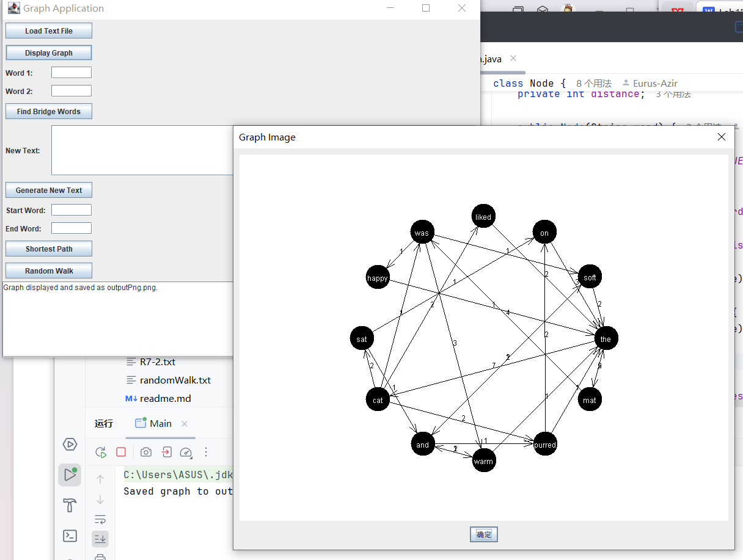Click the 'the' node in the graph

[x=606, y=339]
